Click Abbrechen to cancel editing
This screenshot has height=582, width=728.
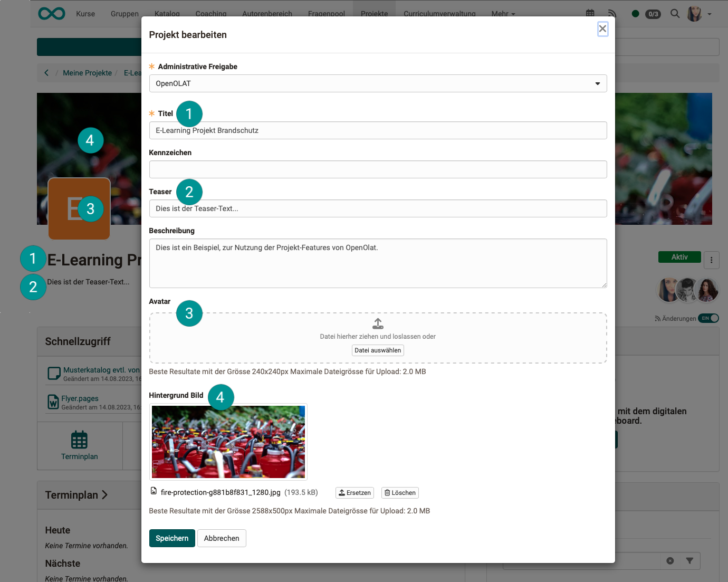[222, 538]
